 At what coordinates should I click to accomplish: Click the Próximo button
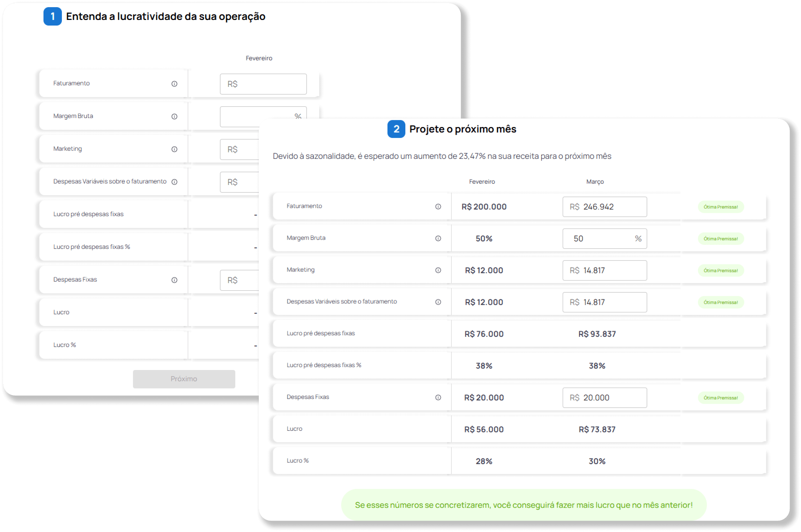pos(184,379)
